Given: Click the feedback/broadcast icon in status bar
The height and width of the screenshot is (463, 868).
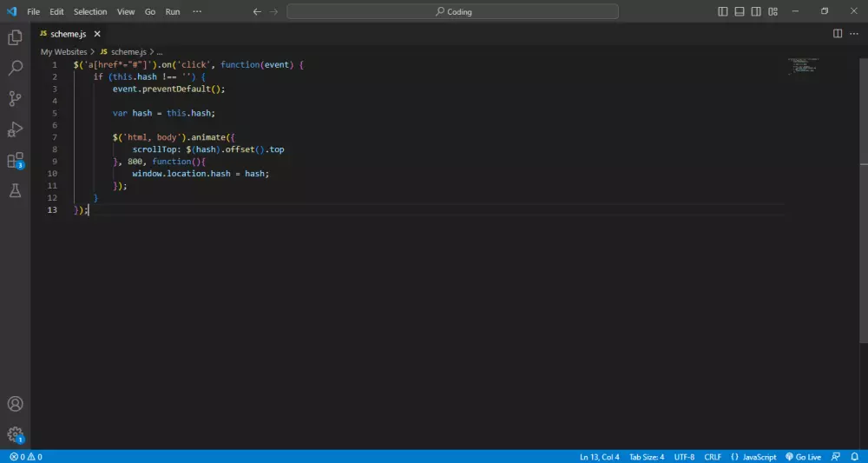Looking at the screenshot, I should pos(836,457).
